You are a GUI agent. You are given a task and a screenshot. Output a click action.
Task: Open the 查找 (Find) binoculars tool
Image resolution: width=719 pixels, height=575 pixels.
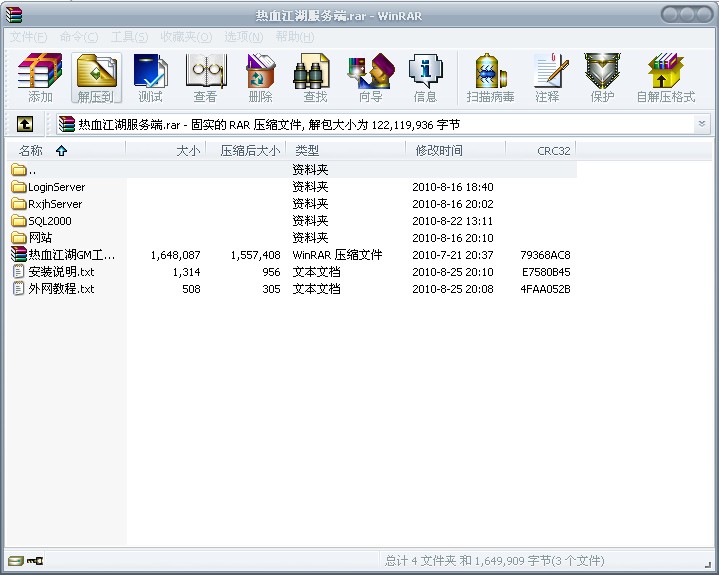(x=315, y=78)
